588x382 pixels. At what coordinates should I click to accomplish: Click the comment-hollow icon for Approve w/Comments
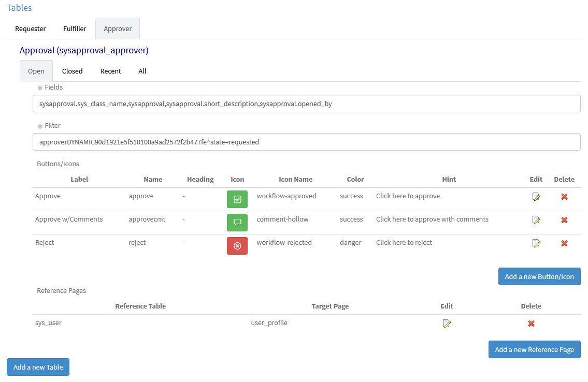tap(237, 222)
